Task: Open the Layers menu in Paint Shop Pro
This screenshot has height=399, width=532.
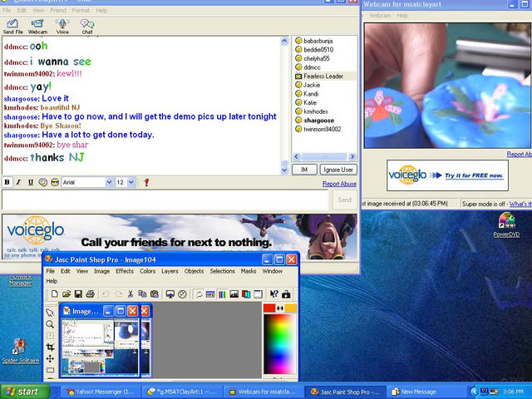Action: [170, 271]
